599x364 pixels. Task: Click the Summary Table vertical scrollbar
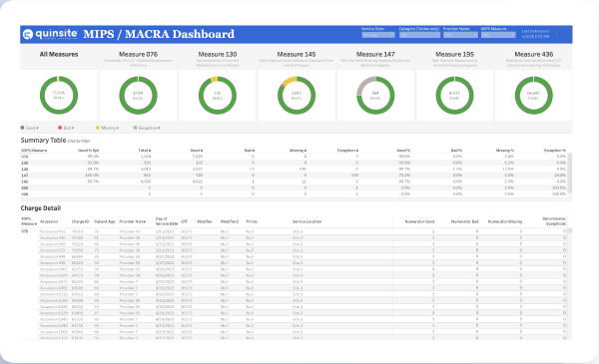click(x=570, y=174)
